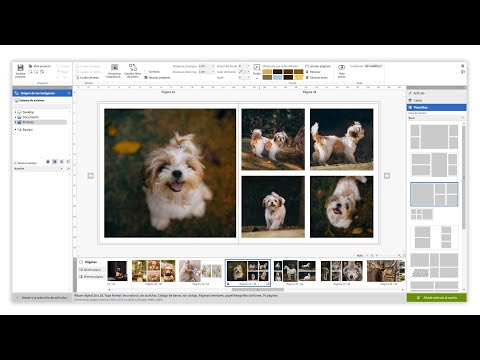Click the previous page arrow left of the spread
The width and height of the screenshot is (480, 360).
click(x=90, y=176)
